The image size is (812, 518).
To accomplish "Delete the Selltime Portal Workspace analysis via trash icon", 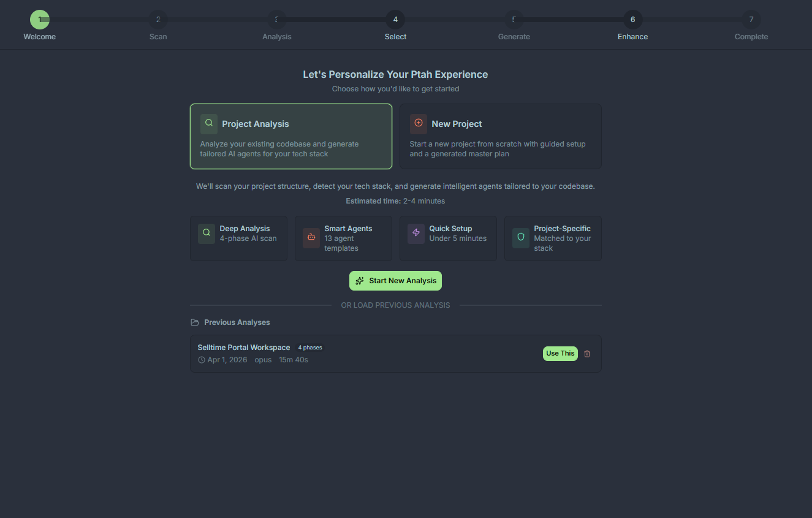I will pos(587,354).
